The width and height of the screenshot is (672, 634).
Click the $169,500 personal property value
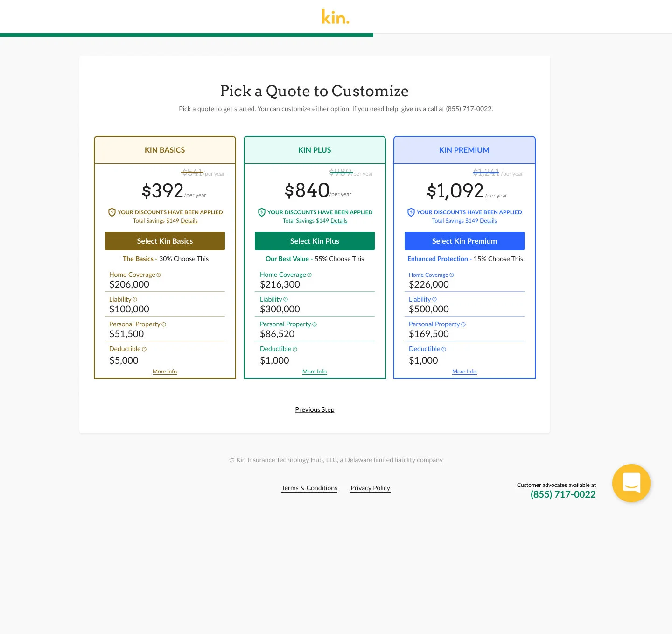tap(429, 334)
